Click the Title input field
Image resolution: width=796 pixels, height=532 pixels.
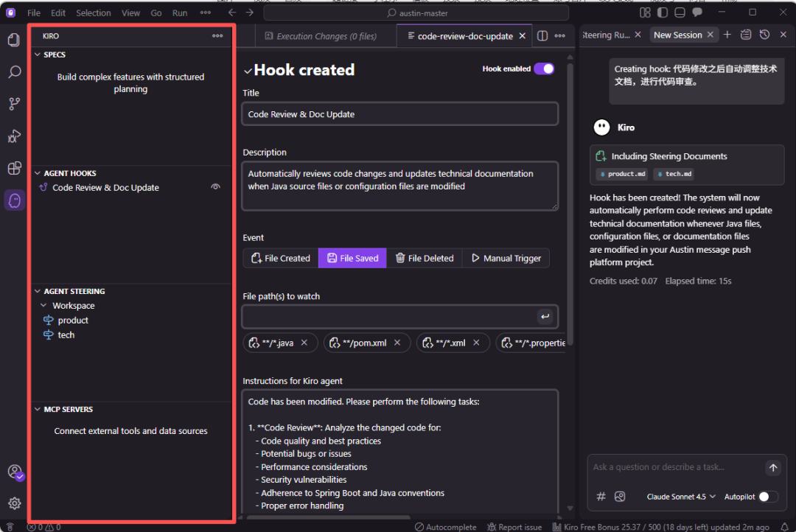point(400,114)
